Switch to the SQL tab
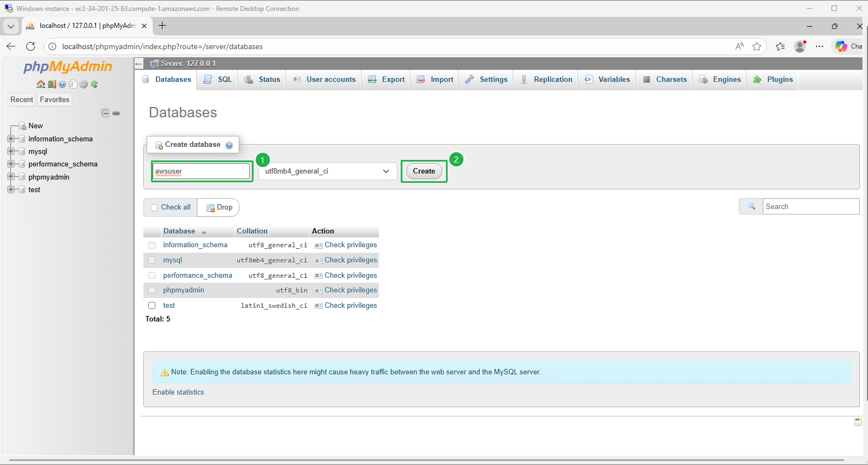This screenshot has height=465, width=868. coord(218,80)
